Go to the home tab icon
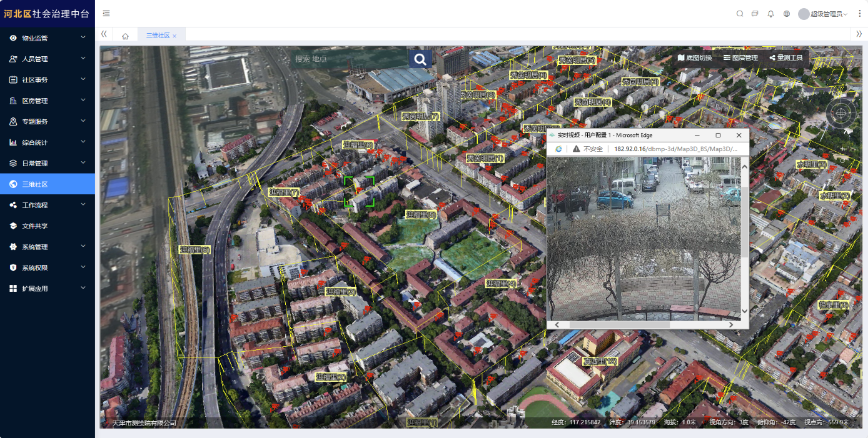Screen dimensions: 868x438 [x=125, y=36]
